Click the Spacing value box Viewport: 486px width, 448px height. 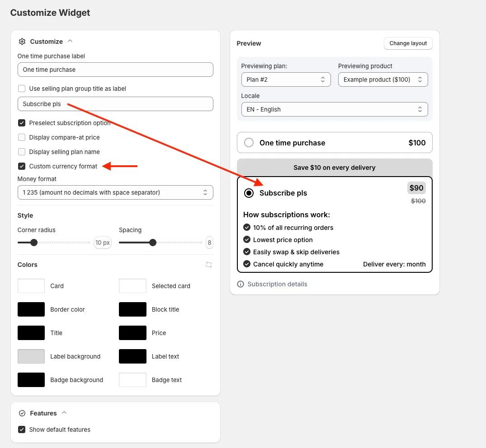click(x=209, y=243)
